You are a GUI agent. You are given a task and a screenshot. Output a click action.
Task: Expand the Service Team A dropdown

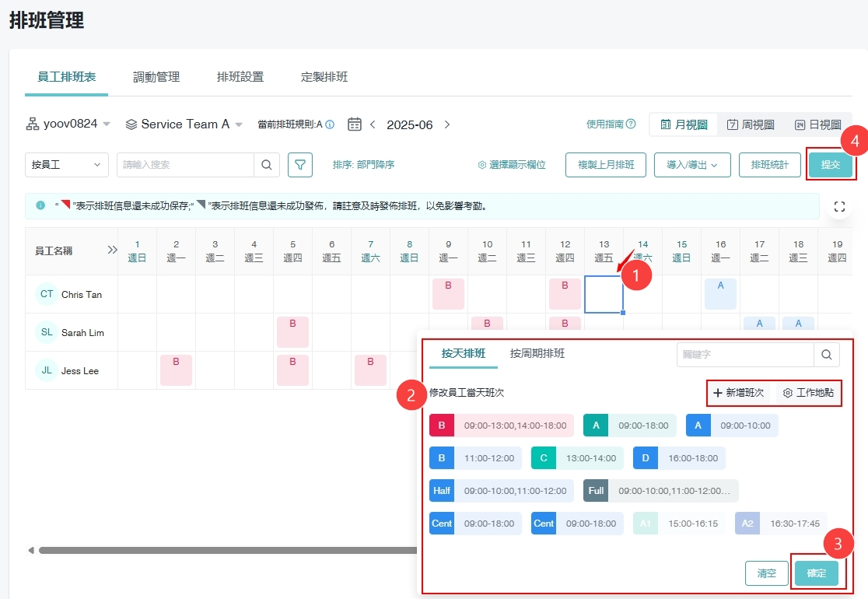tap(185, 124)
